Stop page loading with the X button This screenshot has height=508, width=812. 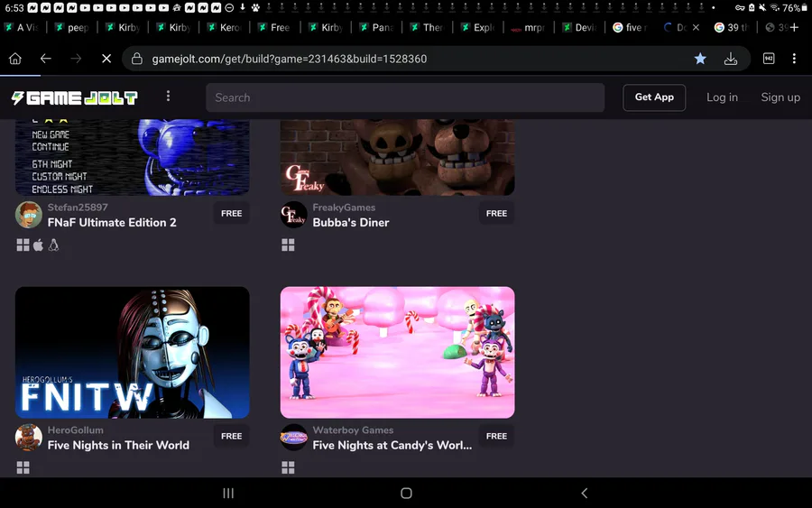pos(106,59)
